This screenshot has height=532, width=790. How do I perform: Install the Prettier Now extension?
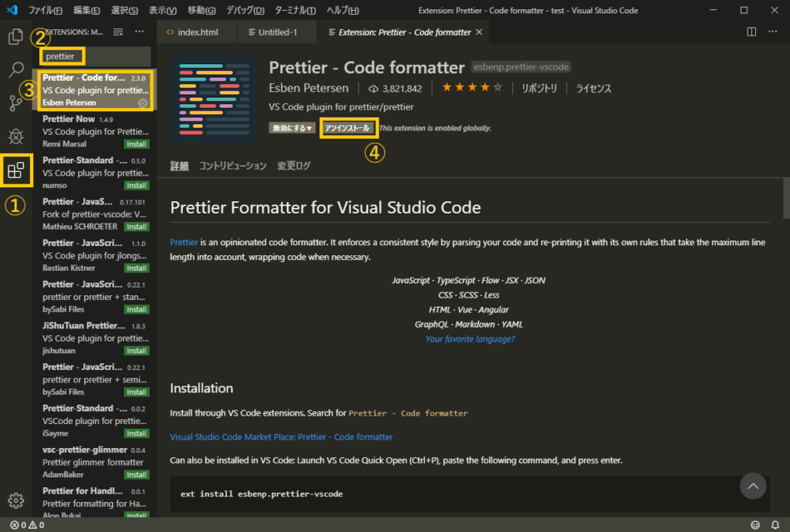point(135,143)
